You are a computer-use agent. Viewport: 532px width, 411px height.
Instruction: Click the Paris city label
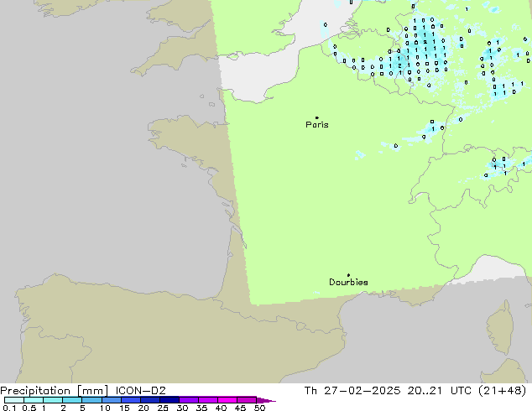coord(317,125)
